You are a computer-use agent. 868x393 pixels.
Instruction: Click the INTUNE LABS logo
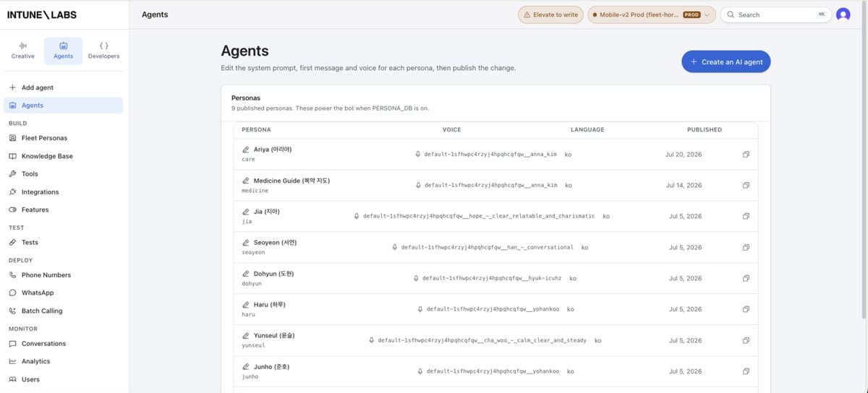[x=41, y=14]
